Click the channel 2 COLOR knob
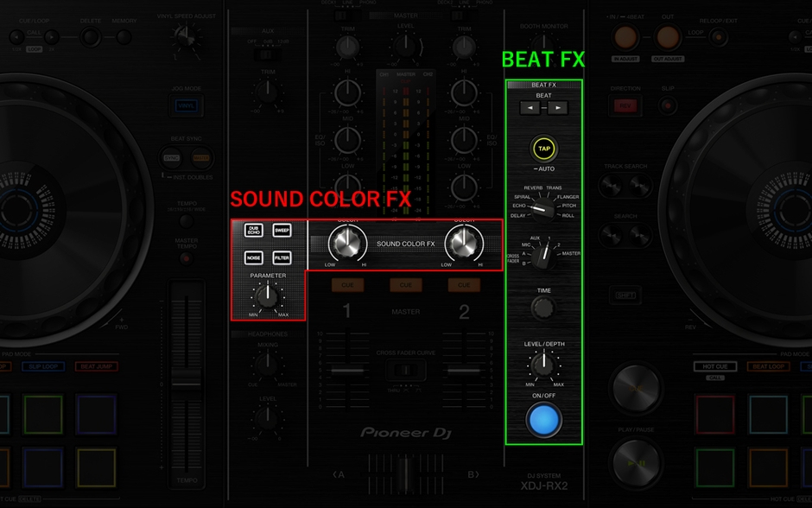This screenshot has width=812, height=508. (x=463, y=244)
